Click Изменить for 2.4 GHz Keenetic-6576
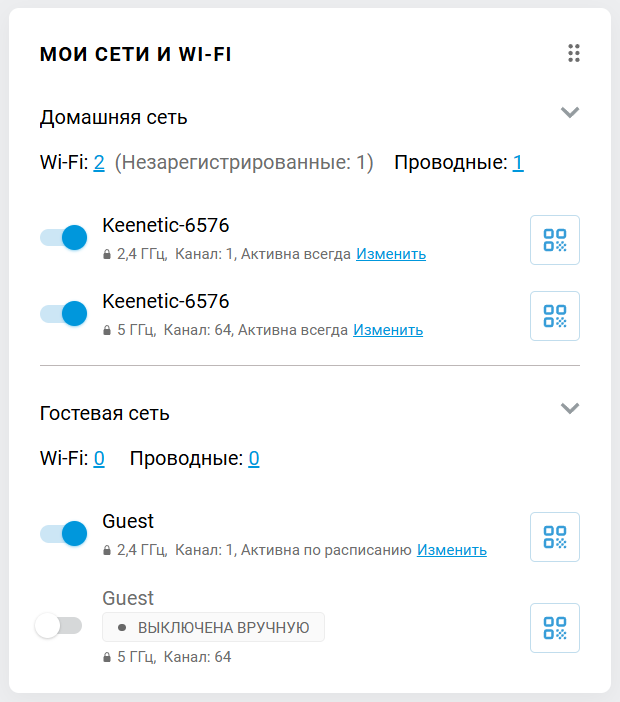This screenshot has height=702, width=620. (391, 254)
